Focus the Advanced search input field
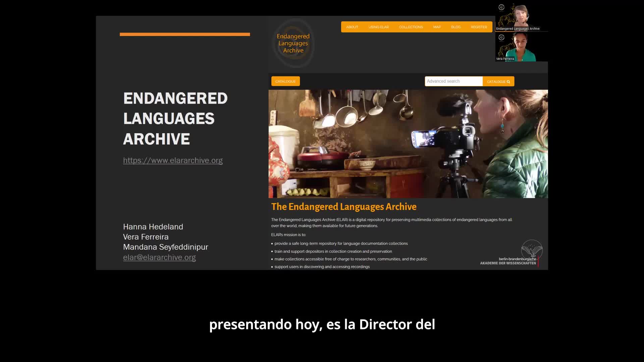Viewport: 644px width, 362px height. pyautogui.click(x=453, y=81)
